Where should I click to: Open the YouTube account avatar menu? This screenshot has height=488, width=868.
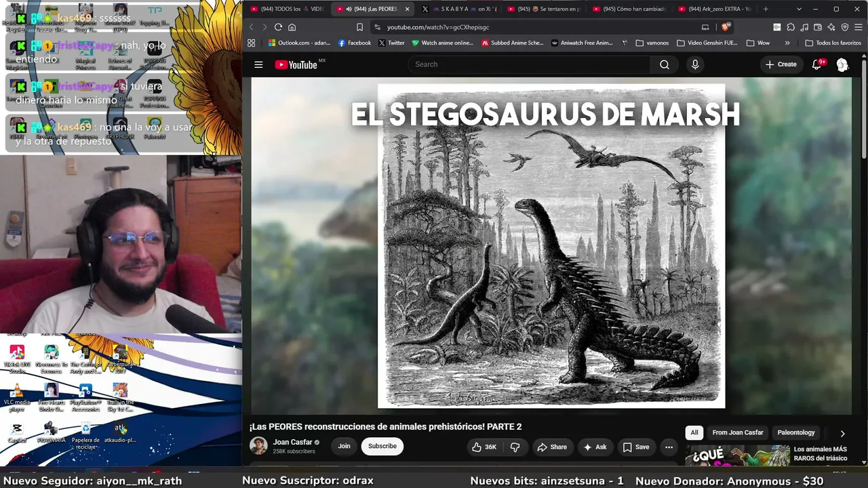[x=842, y=64]
